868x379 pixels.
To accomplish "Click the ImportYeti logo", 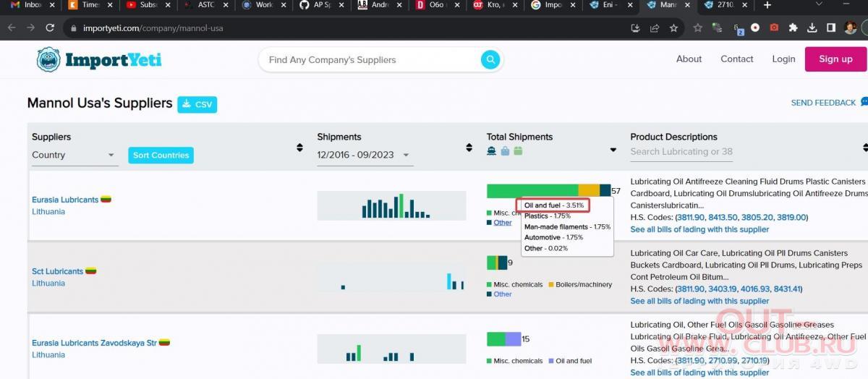I will [98, 59].
